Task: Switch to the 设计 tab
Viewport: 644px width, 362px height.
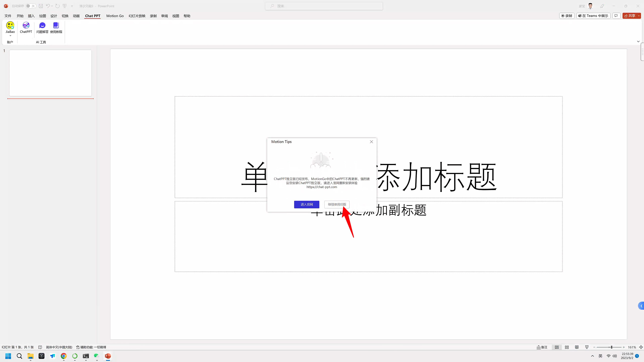Action: click(x=54, y=16)
